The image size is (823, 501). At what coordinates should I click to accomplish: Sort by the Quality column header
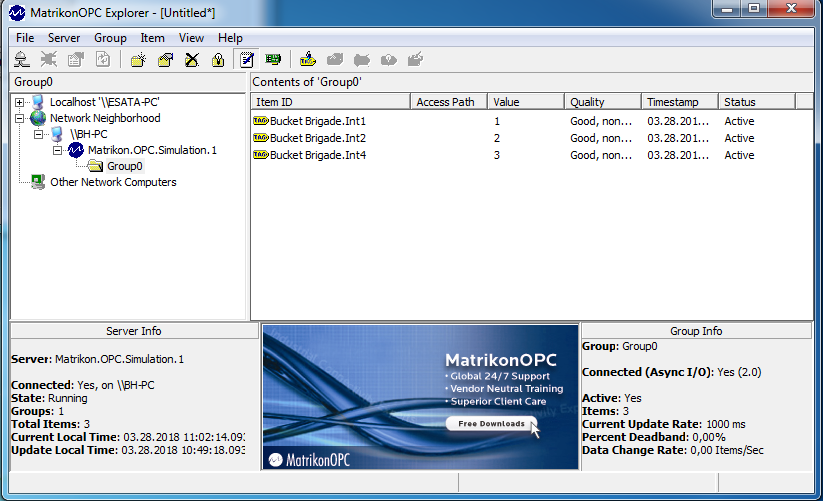(603, 102)
